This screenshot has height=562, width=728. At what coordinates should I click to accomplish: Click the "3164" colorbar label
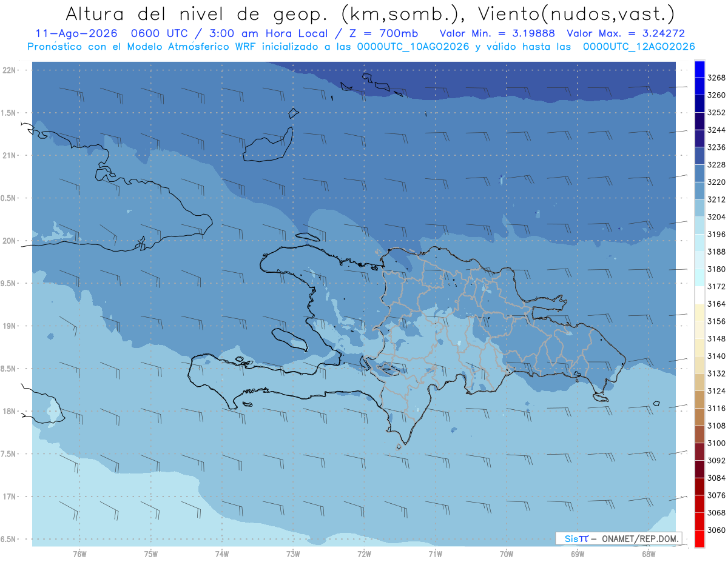click(716, 304)
